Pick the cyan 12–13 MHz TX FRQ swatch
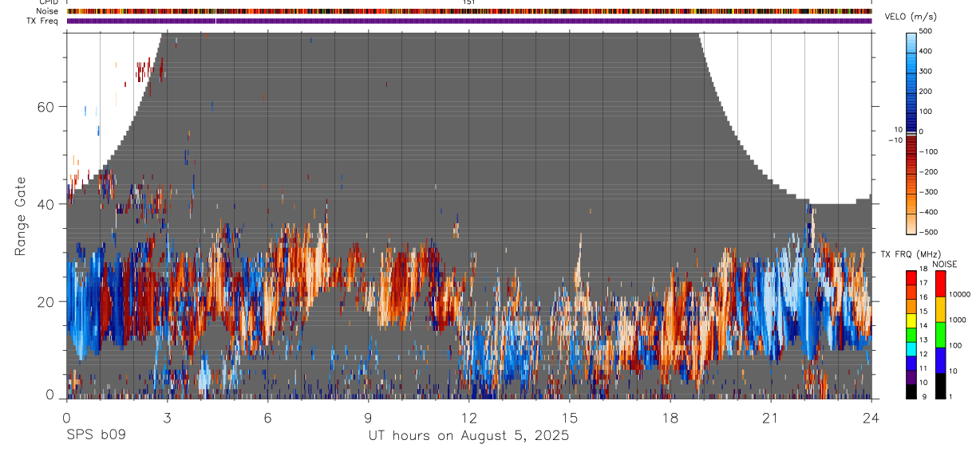The height and width of the screenshot is (452, 980). click(911, 349)
